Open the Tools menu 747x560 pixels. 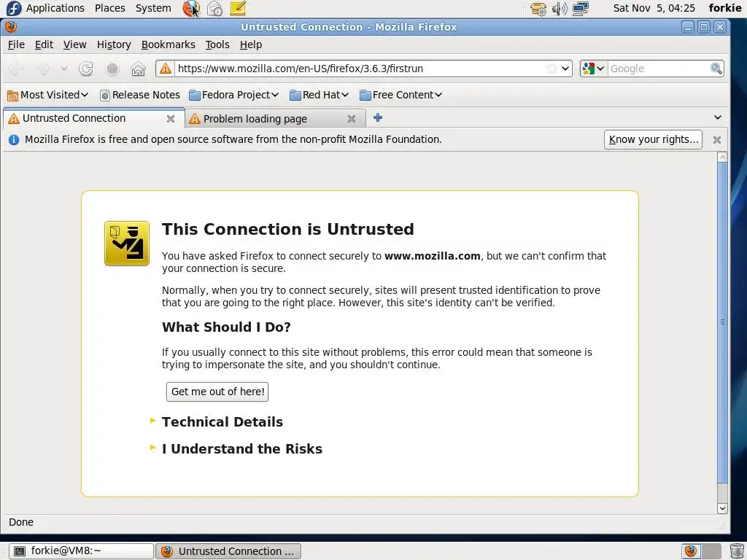(x=217, y=44)
